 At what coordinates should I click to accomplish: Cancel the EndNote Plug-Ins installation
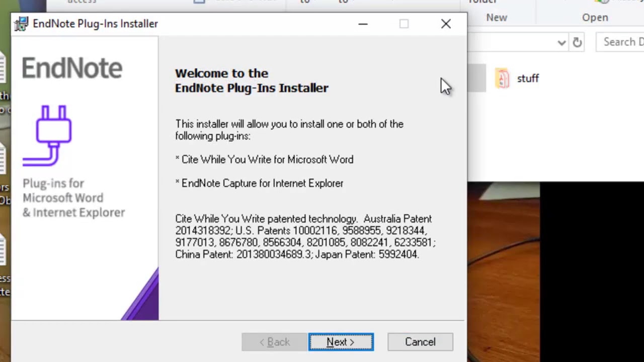(x=420, y=342)
